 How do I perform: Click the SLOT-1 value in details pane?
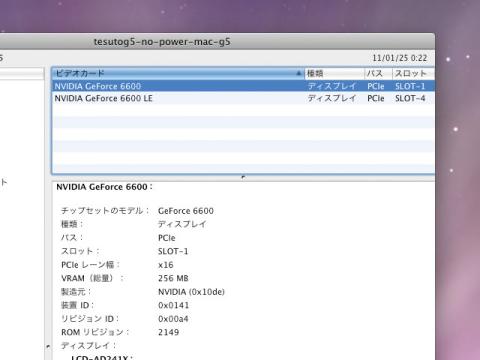tap(173, 251)
